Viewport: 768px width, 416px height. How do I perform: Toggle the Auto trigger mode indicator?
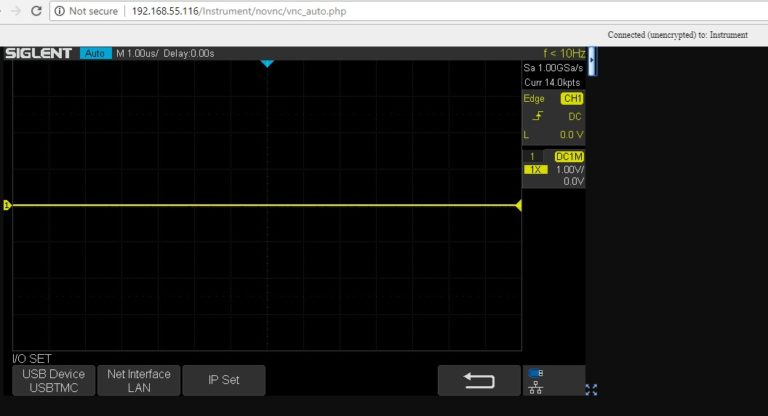(x=95, y=53)
